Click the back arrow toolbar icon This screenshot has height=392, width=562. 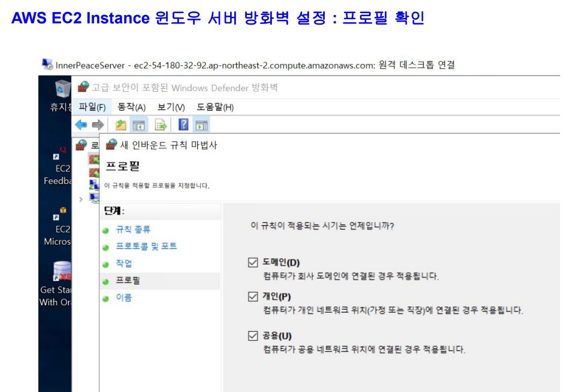[81, 125]
